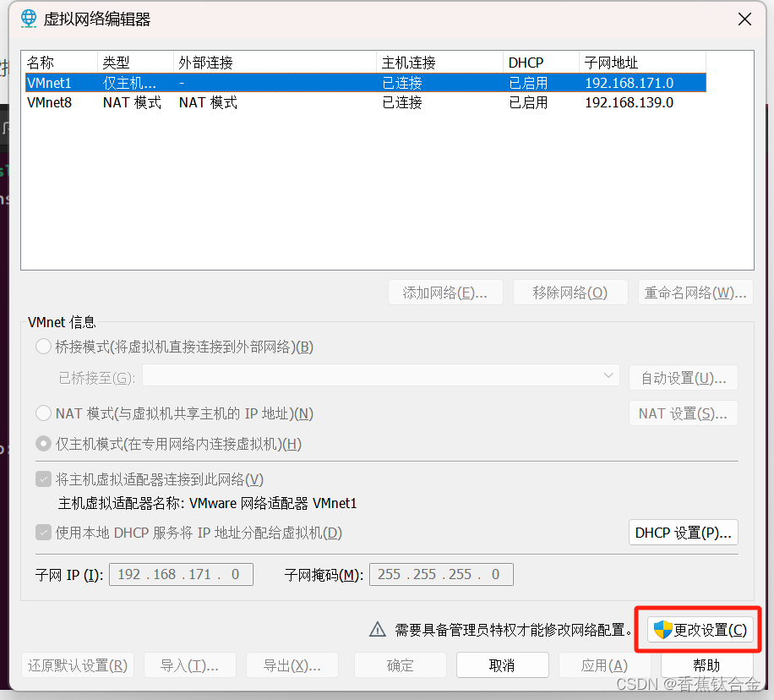Image resolution: width=774 pixels, height=700 pixels.
Task: Click the 确定 button
Action: click(401, 665)
